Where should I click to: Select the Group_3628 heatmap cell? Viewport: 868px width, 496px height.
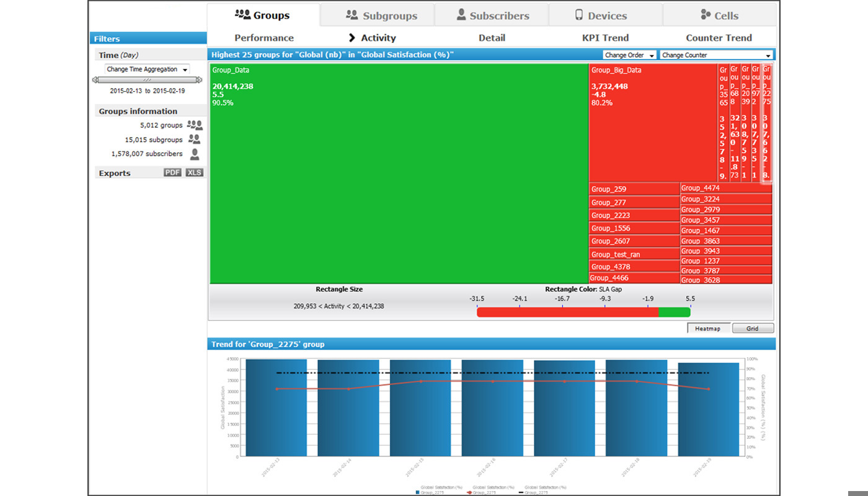(726, 280)
